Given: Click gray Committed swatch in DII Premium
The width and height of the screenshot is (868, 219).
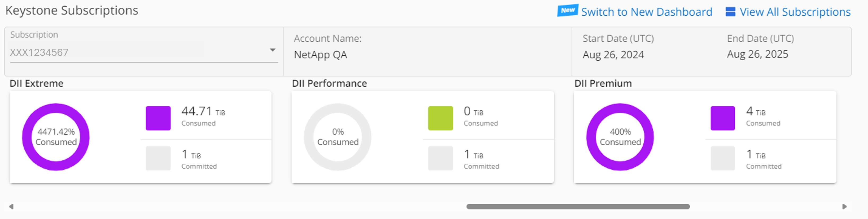Looking at the screenshot, I should [x=722, y=158].
